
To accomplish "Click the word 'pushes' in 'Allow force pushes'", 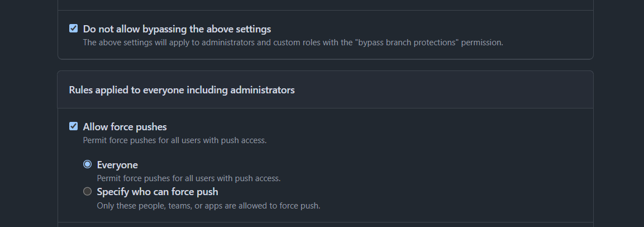I will pos(151,127).
